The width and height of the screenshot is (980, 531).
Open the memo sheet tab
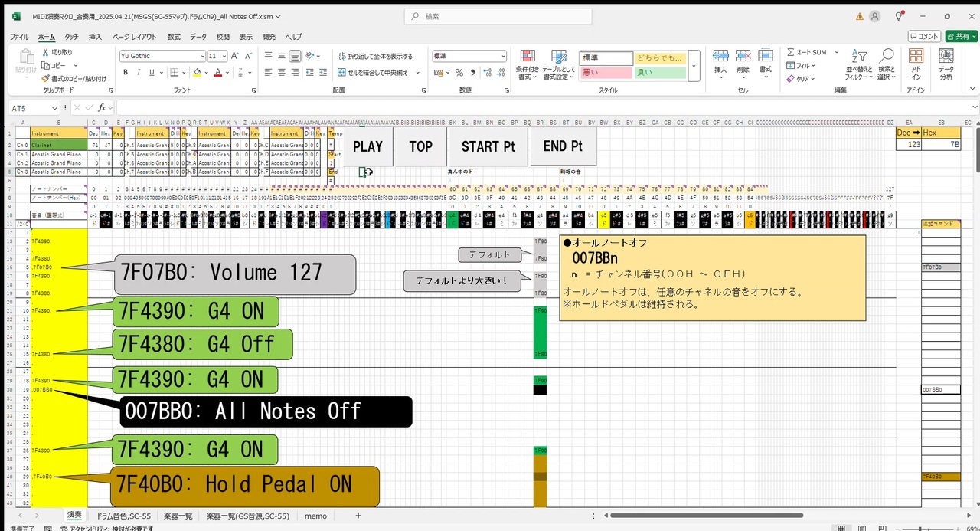coord(315,516)
